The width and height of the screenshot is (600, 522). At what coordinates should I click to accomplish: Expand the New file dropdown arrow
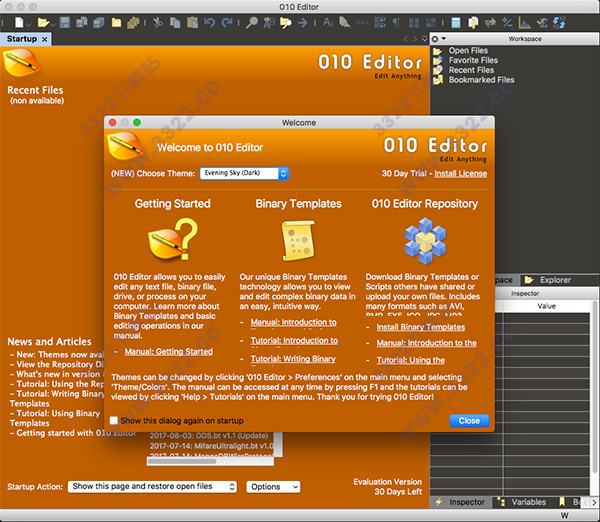point(28,24)
